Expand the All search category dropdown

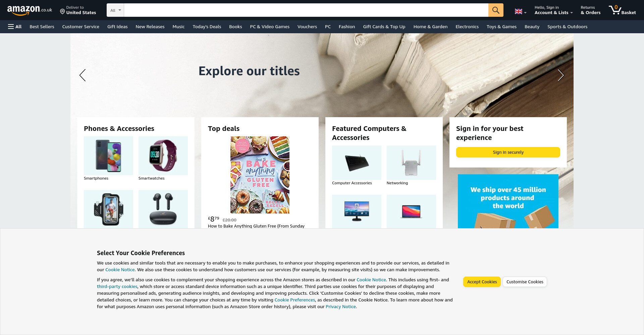click(x=115, y=10)
